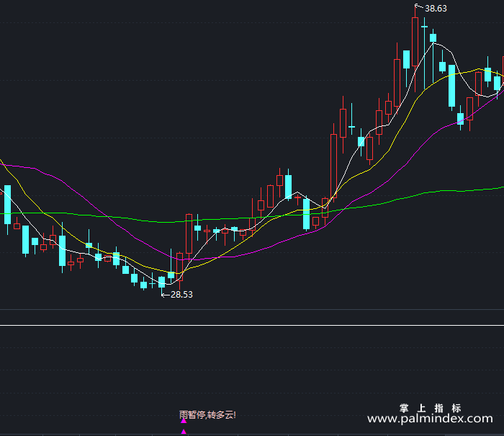
Task: Select the signal text 雨暂停,转多云!
Action: [207, 415]
